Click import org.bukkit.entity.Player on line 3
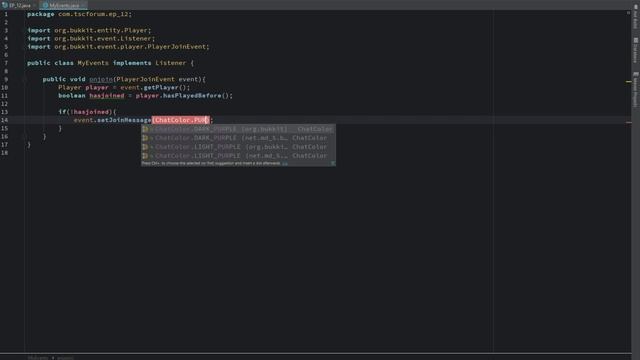Screen dimensions: 640x360 (x=89, y=30)
